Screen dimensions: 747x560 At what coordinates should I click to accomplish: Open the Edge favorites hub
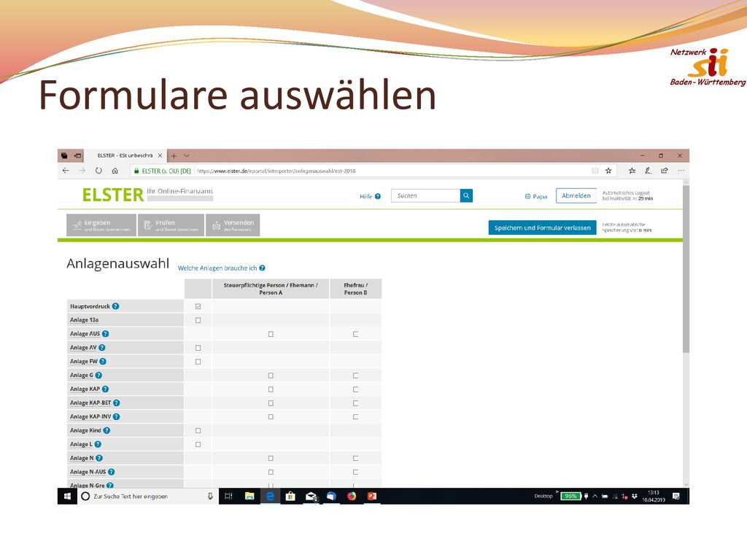pyautogui.click(x=632, y=171)
